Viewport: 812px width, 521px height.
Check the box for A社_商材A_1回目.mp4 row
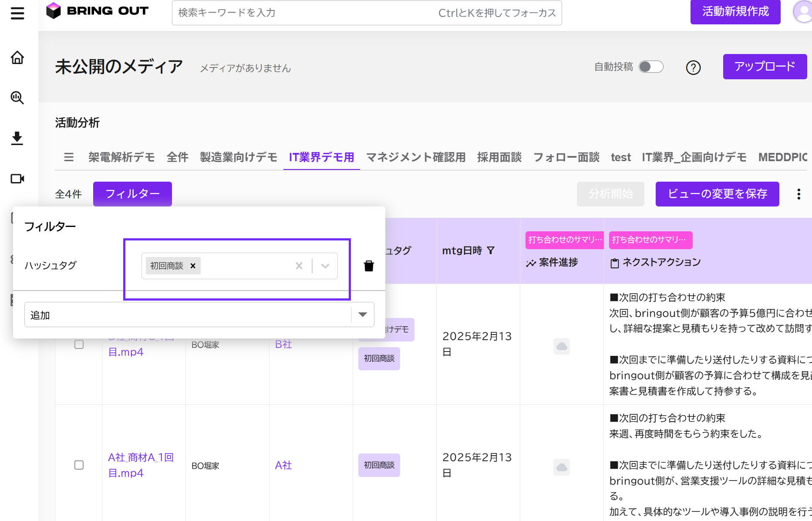(x=79, y=465)
